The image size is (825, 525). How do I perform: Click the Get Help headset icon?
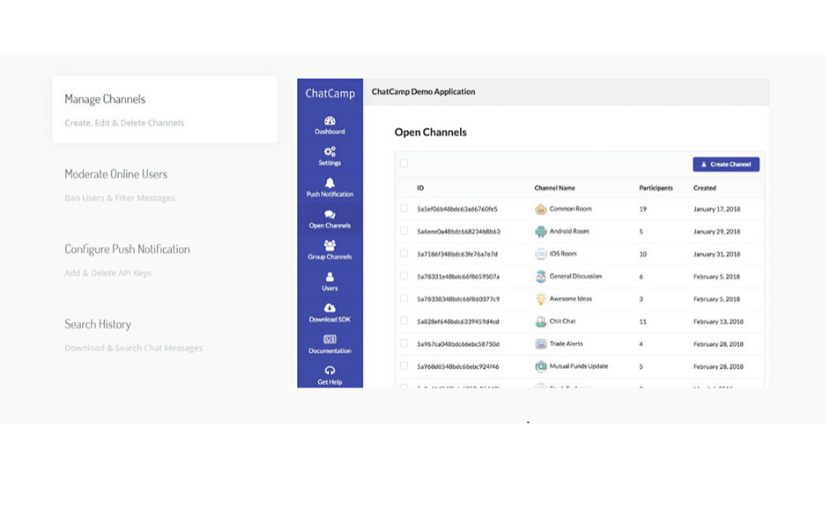coord(329,370)
